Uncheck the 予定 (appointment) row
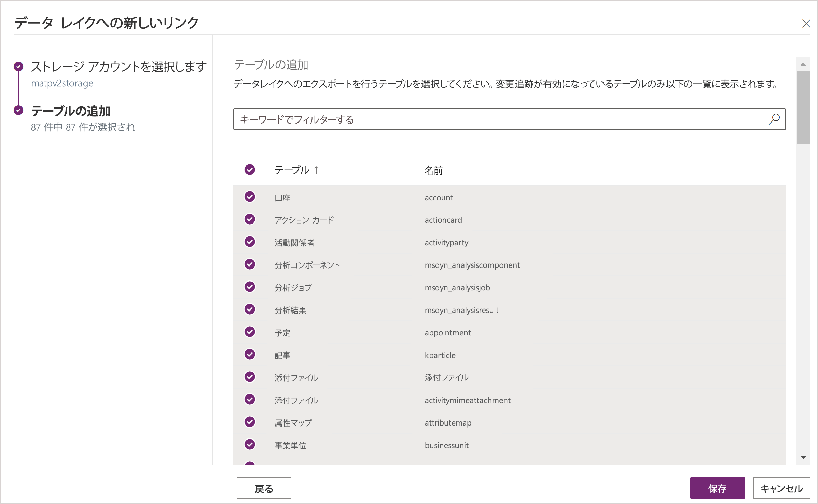This screenshot has height=504, width=818. coord(250,332)
